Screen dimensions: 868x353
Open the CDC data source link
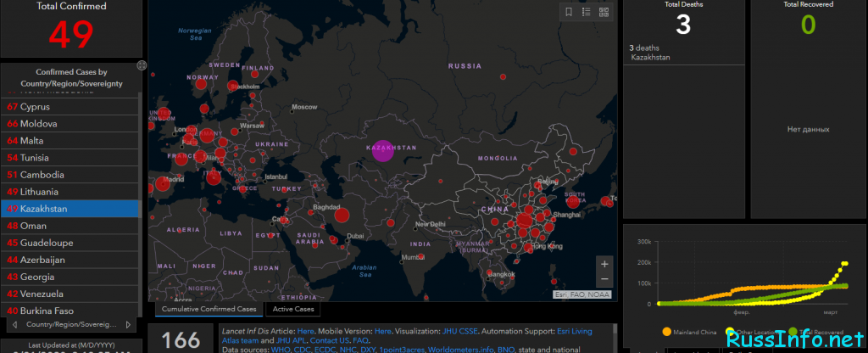point(303,350)
